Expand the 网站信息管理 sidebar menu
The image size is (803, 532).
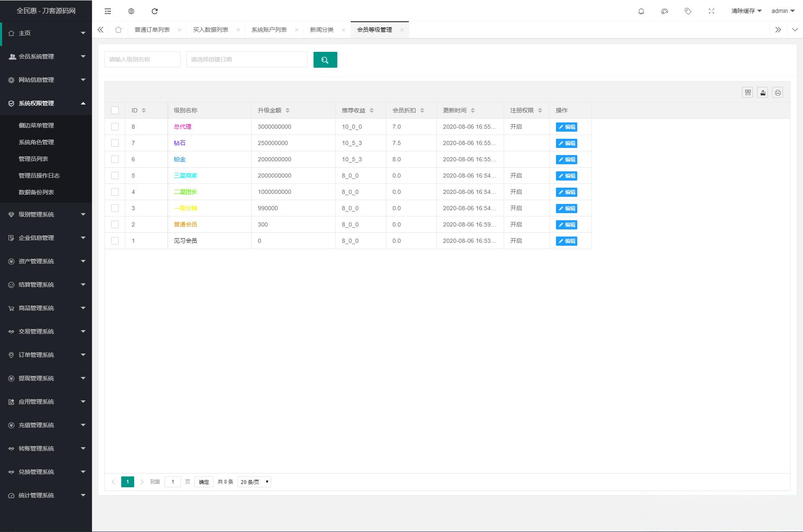(x=46, y=80)
